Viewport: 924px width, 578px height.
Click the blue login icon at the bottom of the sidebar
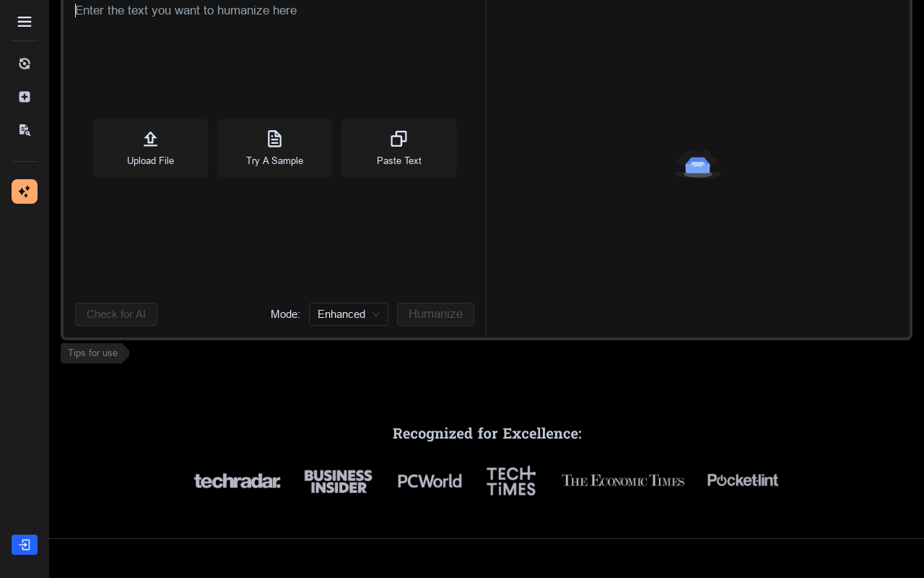tap(25, 545)
